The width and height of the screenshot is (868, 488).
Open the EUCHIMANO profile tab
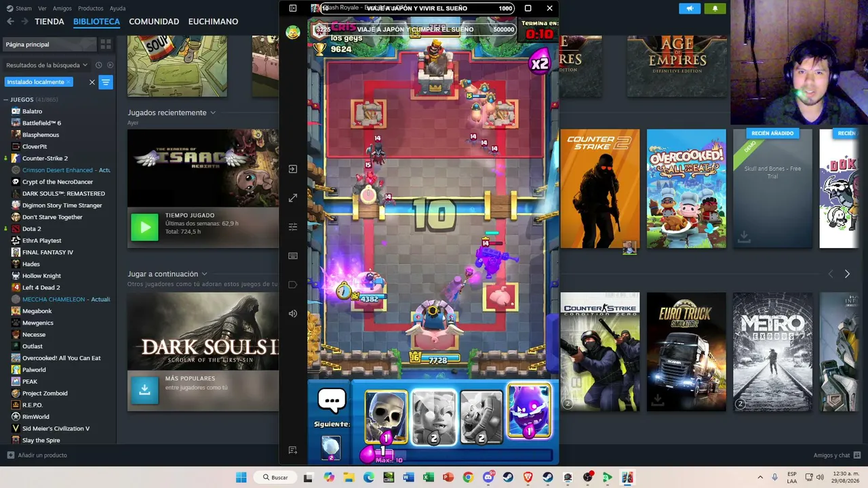tap(213, 22)
